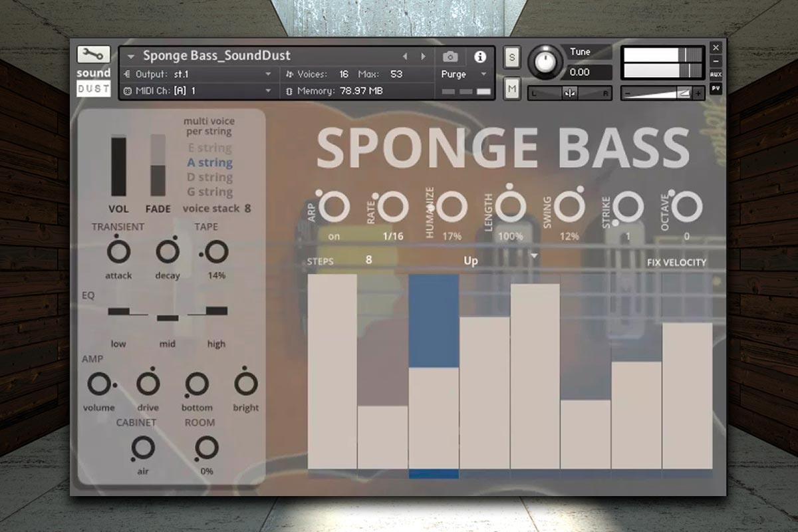798x532 pixels.
Task: Click the 'Voices: 16' readout
Action: [317, 74]
